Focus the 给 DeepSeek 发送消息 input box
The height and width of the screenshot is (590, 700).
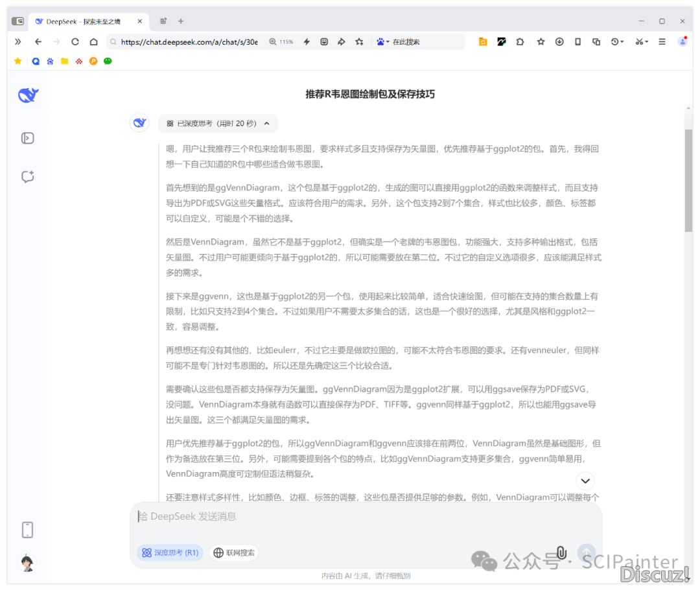(x=366, y=516)
